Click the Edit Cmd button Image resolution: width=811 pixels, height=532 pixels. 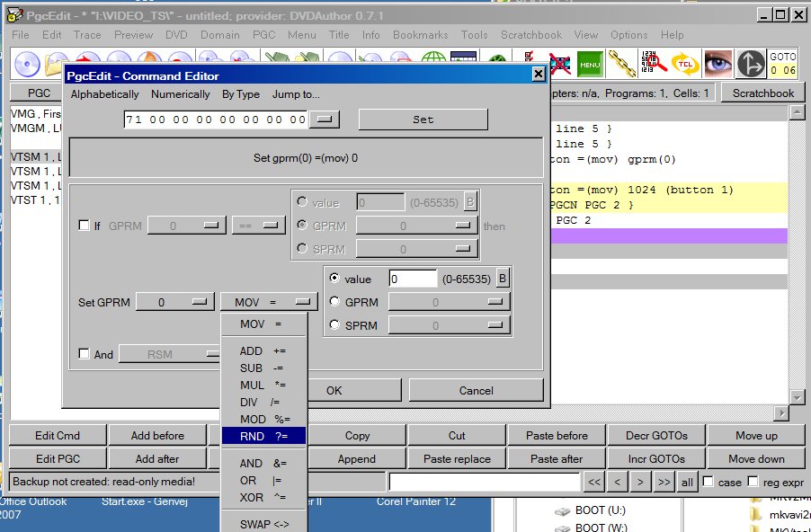click(x=58, y=435)
